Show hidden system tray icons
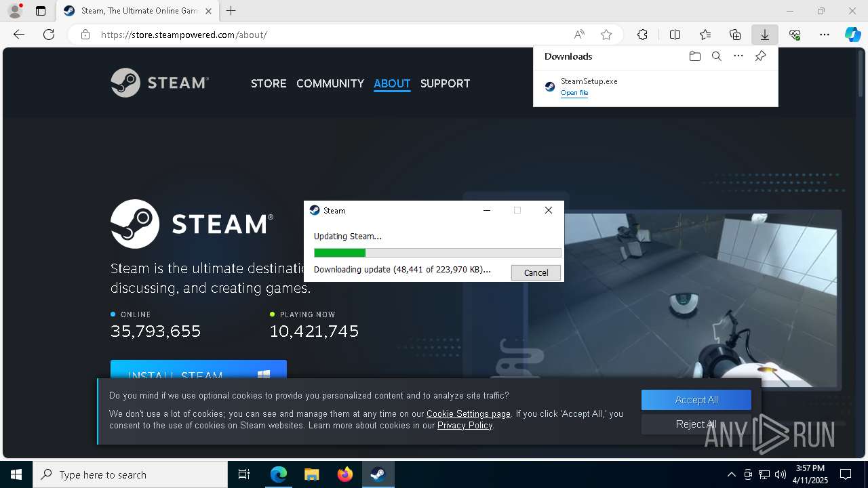Screen dimensions: 868x488 click(x=731, y=474)
